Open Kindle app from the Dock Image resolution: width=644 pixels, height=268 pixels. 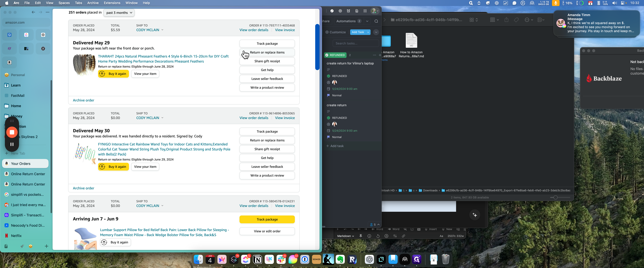[x=328, y=260]
